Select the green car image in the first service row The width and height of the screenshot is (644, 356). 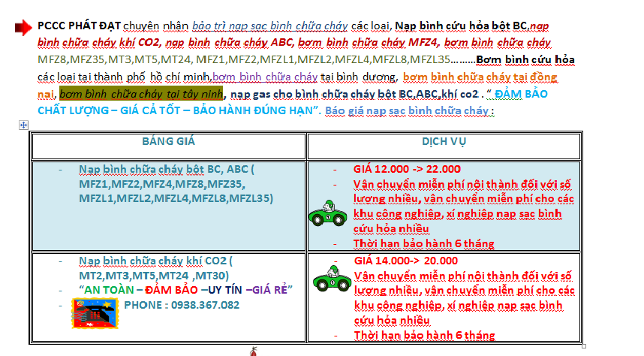pos(328,212)
